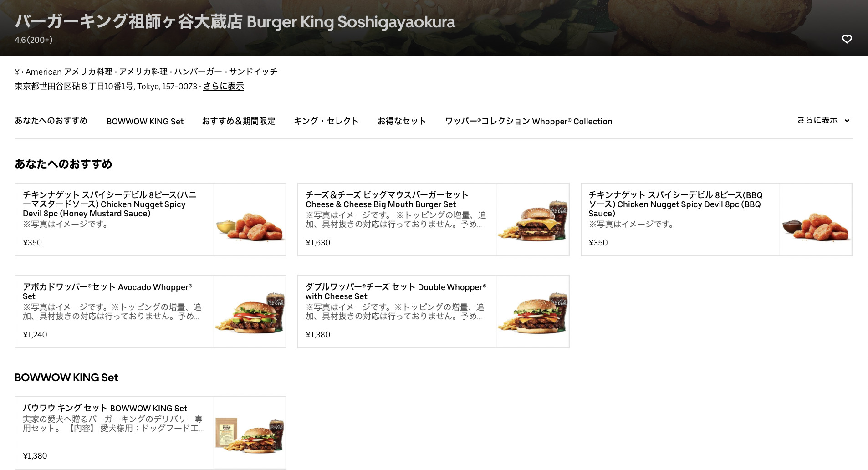
Task: Favorite the restaurant with the heart icon
Action: (x=847, y=39)
